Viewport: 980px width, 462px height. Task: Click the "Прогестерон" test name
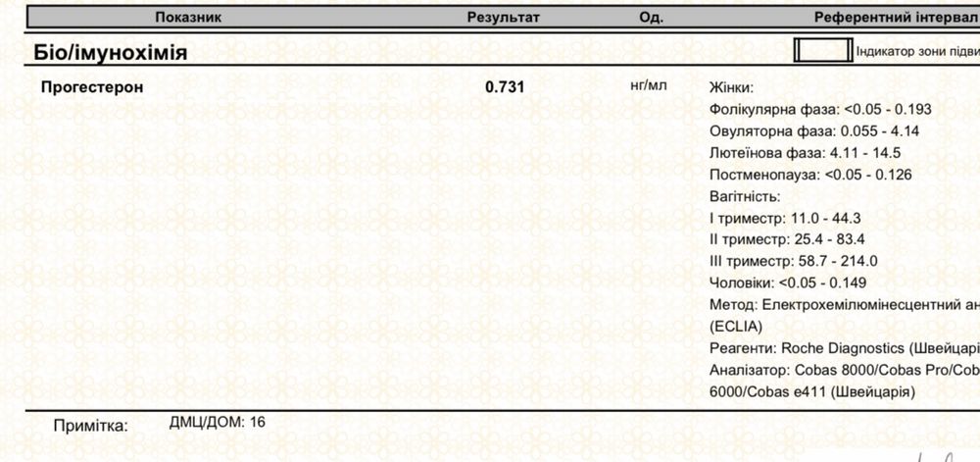[x=92, y=87]
